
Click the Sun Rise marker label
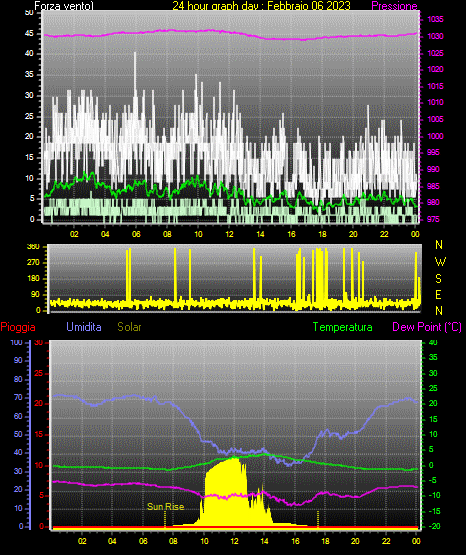[166, 507]
